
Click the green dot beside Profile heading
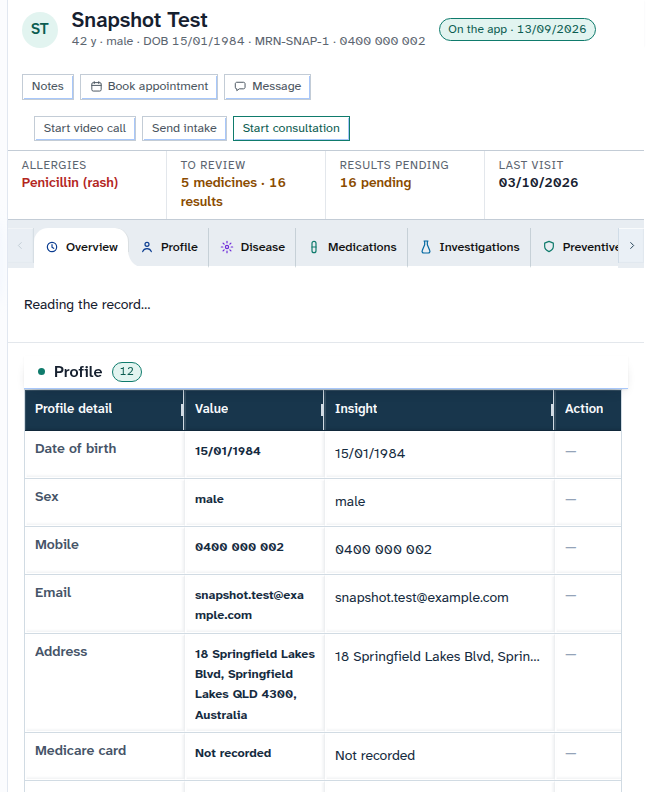coord(41,372)
